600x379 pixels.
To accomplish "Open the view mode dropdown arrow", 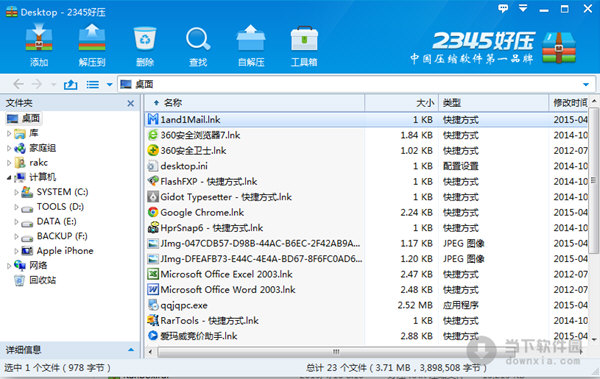I will pos(109,85).
